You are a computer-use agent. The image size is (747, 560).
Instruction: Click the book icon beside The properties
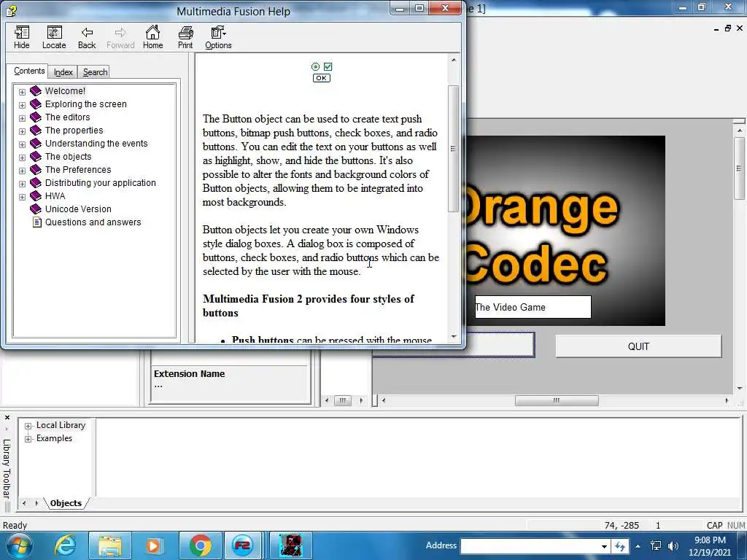[x=36, y=130]
